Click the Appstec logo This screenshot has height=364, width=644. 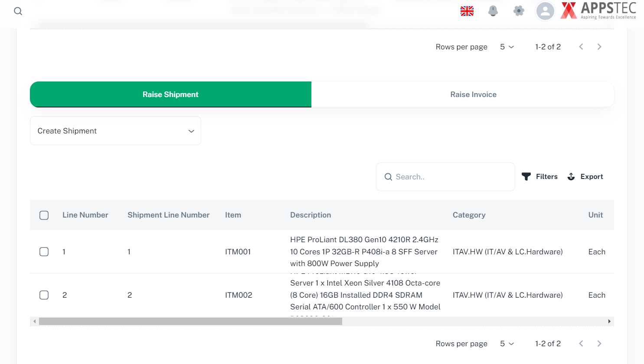pyautogui.click(x=598, y=11)
